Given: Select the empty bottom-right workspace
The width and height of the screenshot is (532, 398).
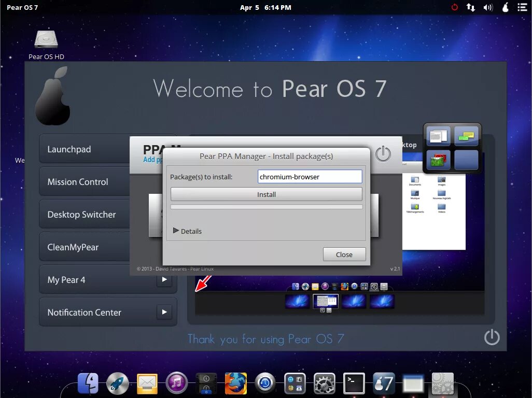Looking at the screenshot, I should coord(466,160).
